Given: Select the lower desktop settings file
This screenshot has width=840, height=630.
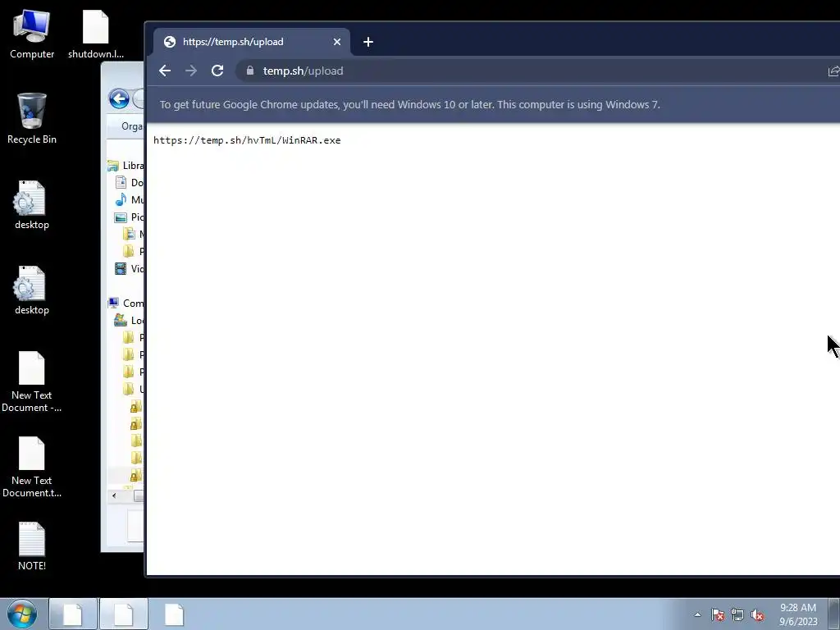Looking at the screenshot, I should click(32, 290).
